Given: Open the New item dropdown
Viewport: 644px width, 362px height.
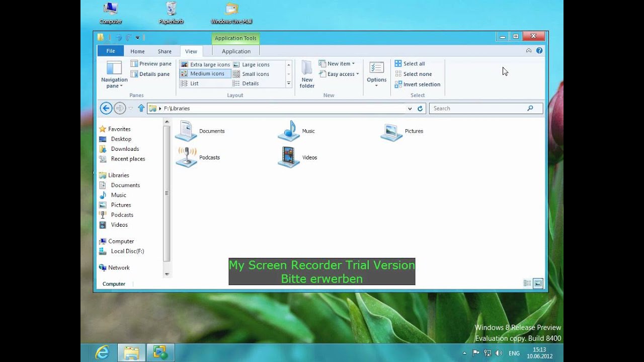Looking at the screenshot, I should [337, 64].
